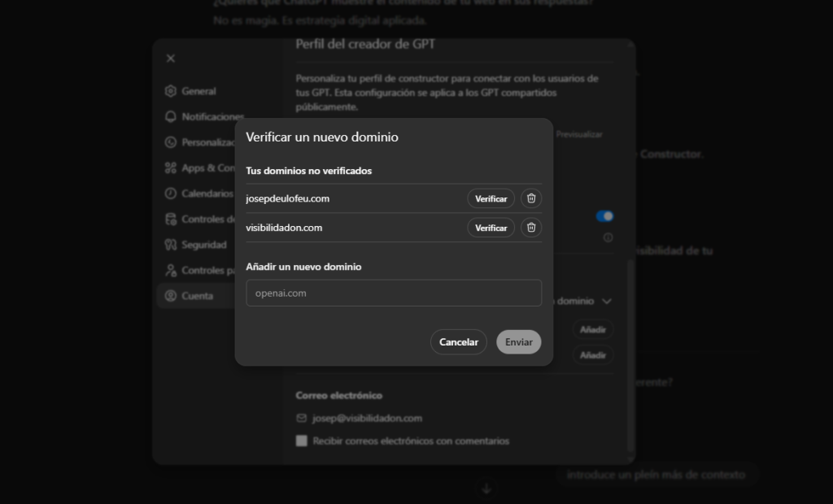
Task: Toggle the blue switch in the profile settings
Action: tap(604, 216)
